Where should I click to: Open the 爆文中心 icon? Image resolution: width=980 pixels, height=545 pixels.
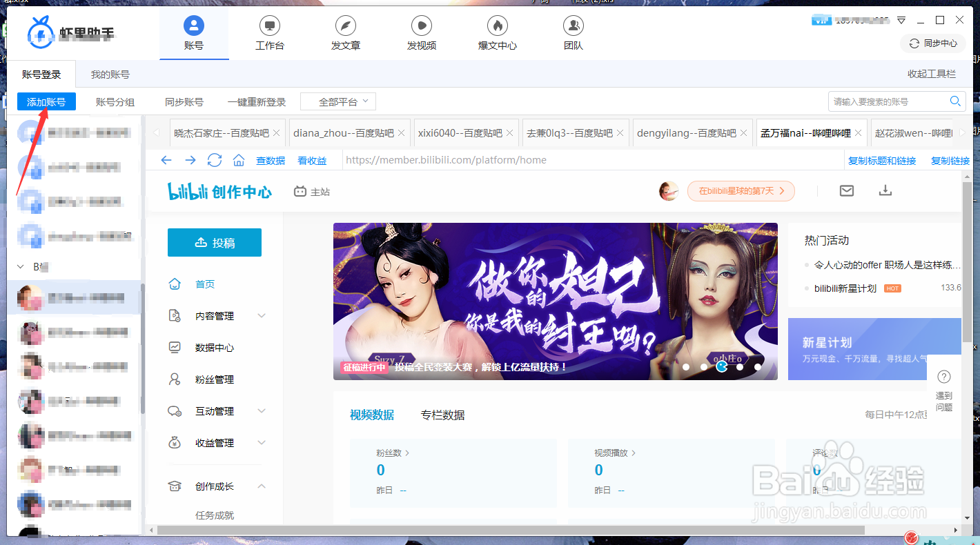click(497, 33)
